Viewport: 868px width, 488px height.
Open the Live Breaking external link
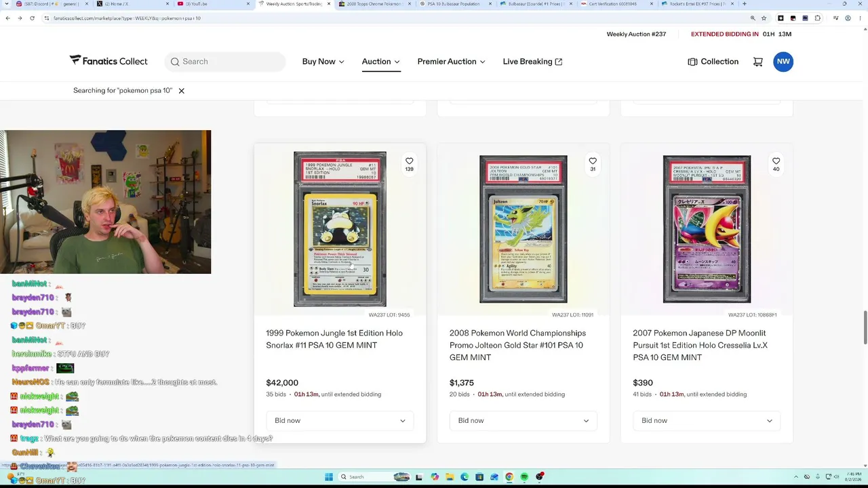tap(532, 62)
